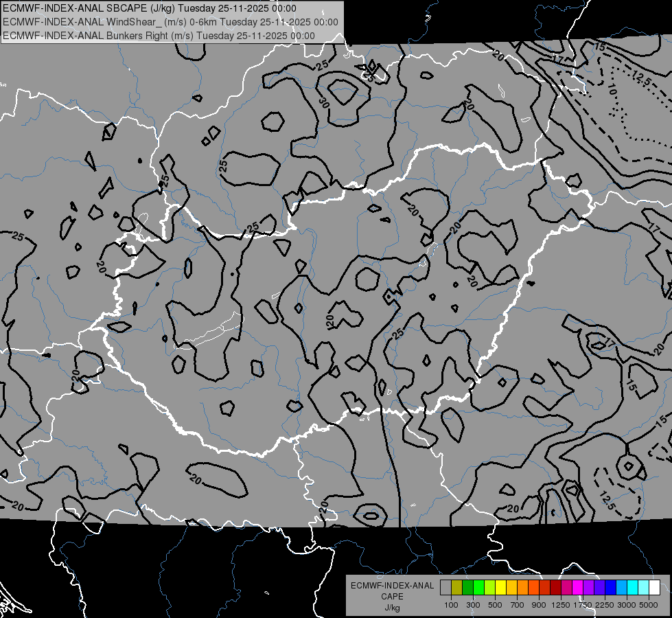This screenshot has height=618, width=672.
Task: Click legend value 100
Action: (x=451, y=605)
